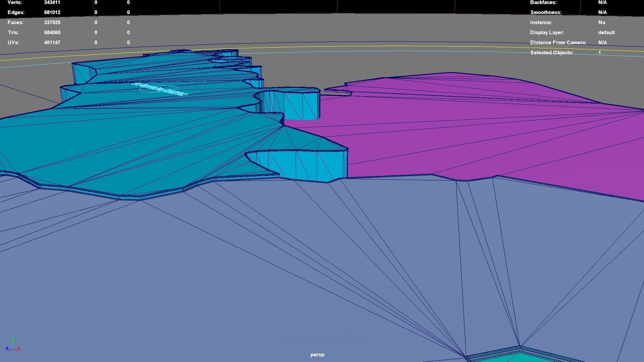Image resolution: width=644 pixels, height=362 pixels.
Task: Click the red X axis of the viewport gizmo
Action: point(18,348)
